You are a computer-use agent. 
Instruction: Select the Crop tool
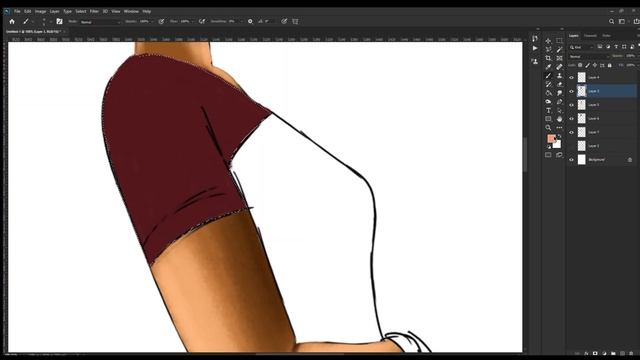point(548,58)
